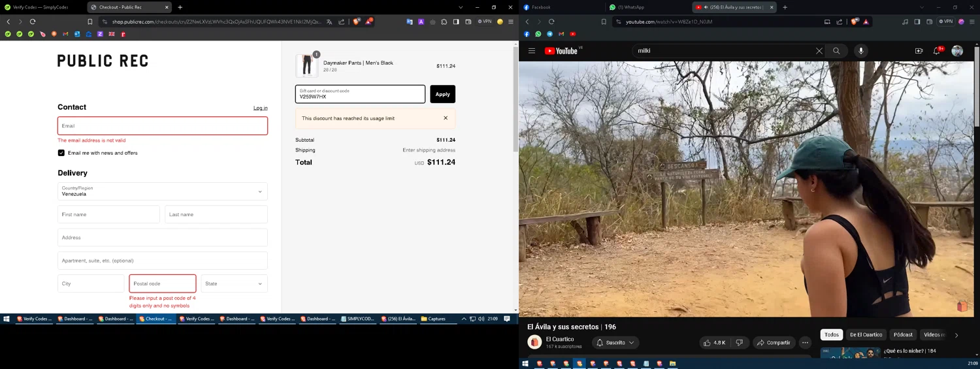Open the State dropdown
This screenshot has width=980, height=369.
(234, 283)
